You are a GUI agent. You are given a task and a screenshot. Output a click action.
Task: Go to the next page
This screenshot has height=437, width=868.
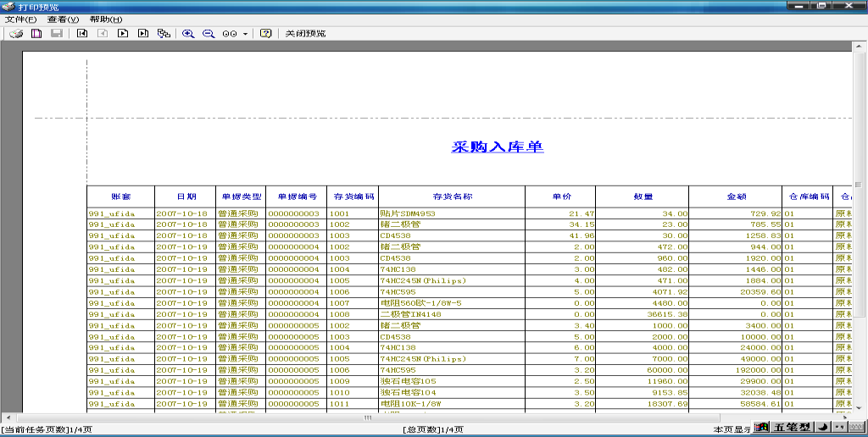[x=123, y=34]
